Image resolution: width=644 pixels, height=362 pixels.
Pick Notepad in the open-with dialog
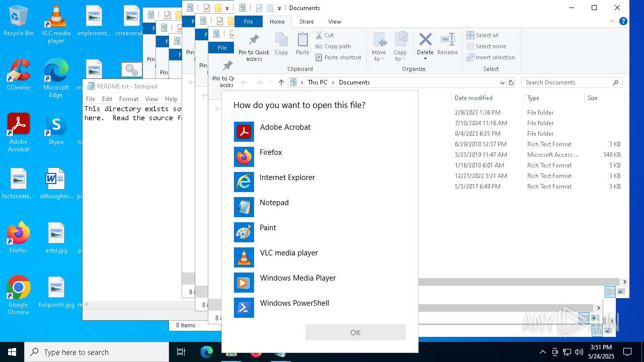pos(319,207)
